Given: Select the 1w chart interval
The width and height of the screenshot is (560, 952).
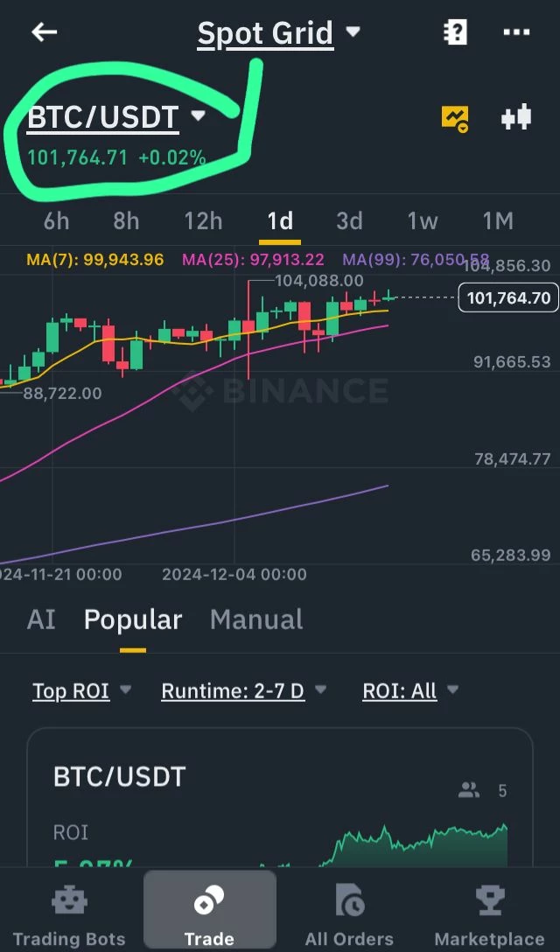Looking at the screenshot, I should point(422,221).
